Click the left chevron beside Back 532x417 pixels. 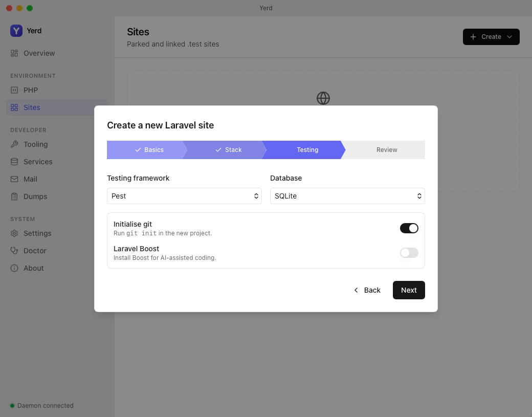pos(356,290)
